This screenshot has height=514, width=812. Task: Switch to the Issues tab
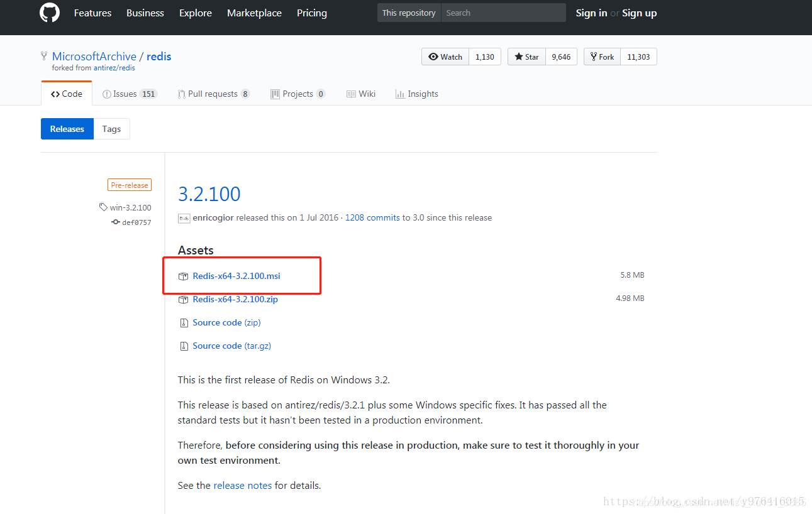[130, 94]
